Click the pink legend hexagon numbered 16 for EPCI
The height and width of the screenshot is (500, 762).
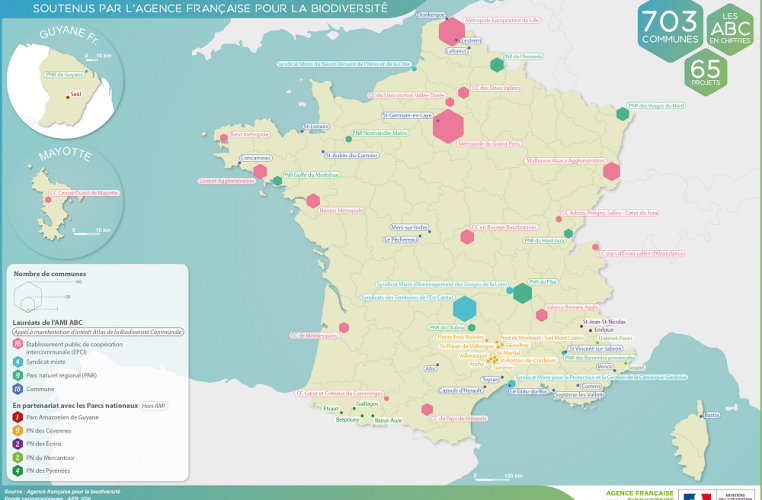(17, 344)
